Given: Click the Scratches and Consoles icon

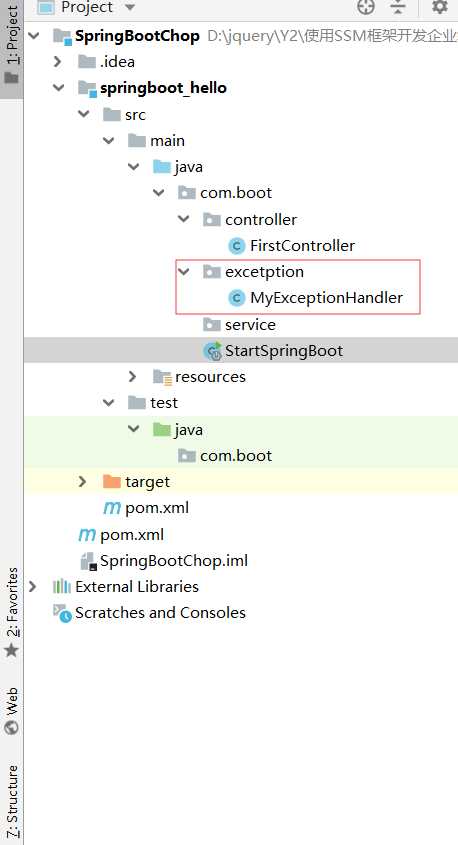Looking at the screenshot, I should (62, 613).
